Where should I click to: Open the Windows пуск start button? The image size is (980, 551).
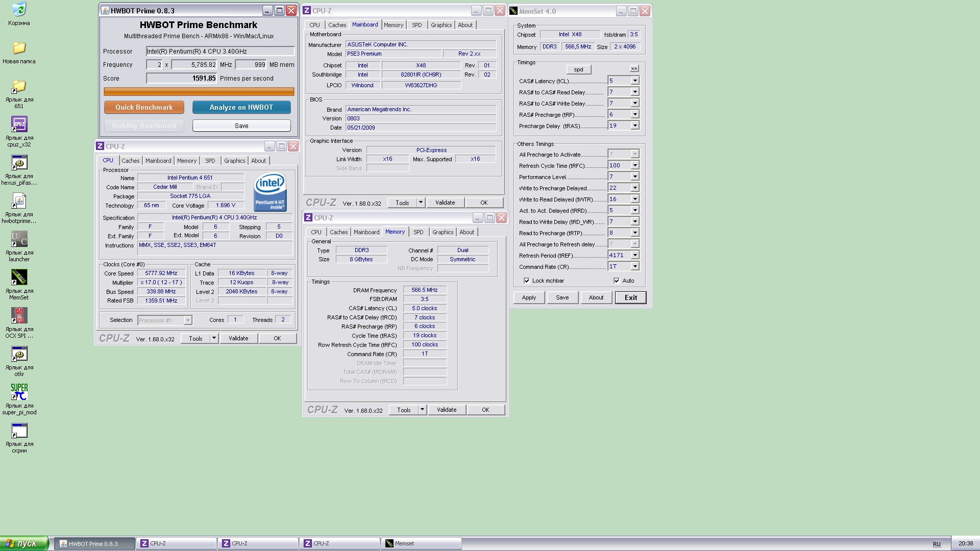pyautogui.click(x=24, y=543)
